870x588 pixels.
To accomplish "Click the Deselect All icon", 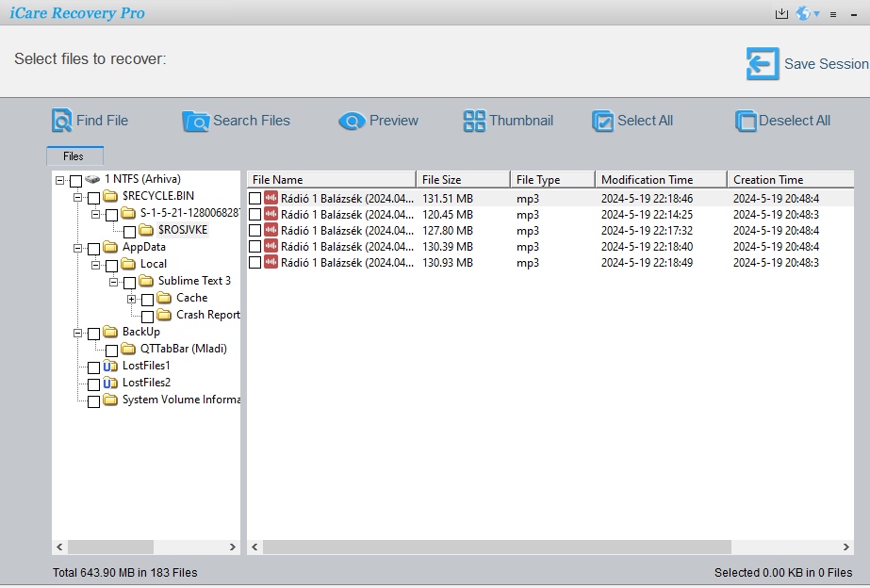I will (746, 121).
